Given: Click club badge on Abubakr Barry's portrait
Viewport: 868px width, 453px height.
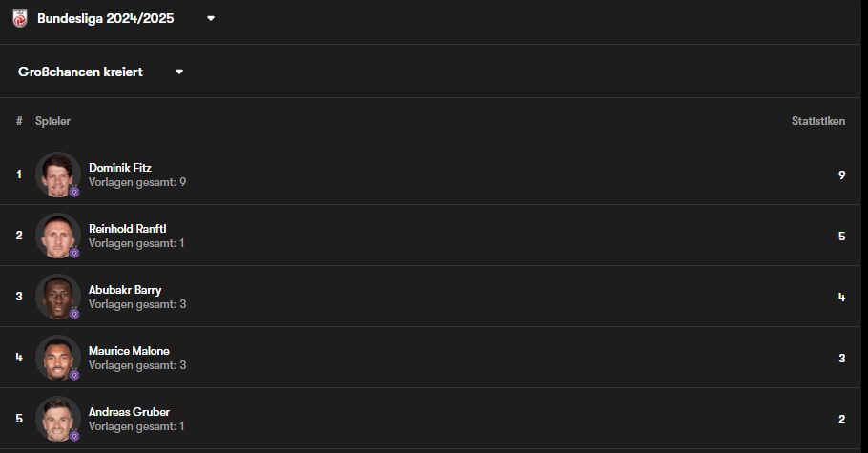Looking at the screenshot, I should click(74, 314).
